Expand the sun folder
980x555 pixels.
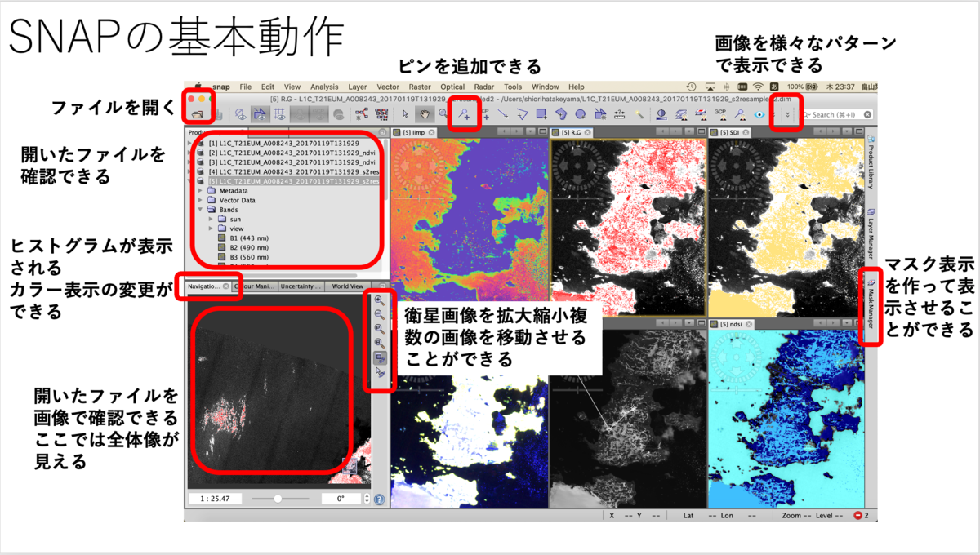[212, 219]
